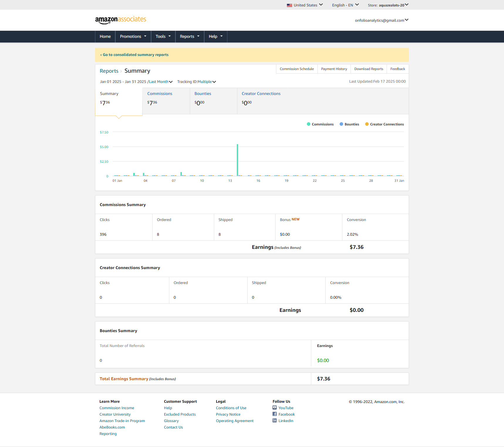This screenshot has width=504, height=447.
Task: Click the Bonus NEW column header
Action: point(290,220)
